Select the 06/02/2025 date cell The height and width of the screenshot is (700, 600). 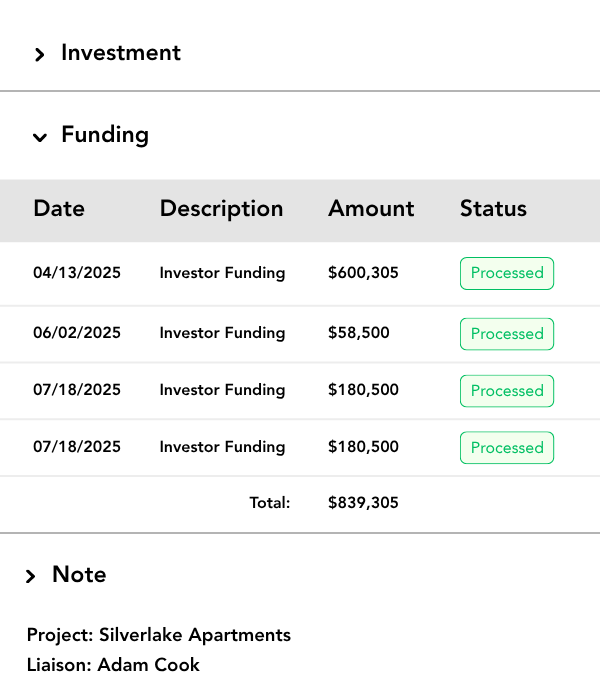click(x=77, y=333)
